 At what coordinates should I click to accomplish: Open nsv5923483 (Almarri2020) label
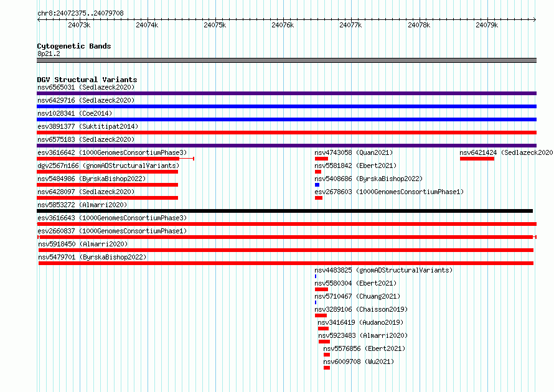click(x=363, y=335)
